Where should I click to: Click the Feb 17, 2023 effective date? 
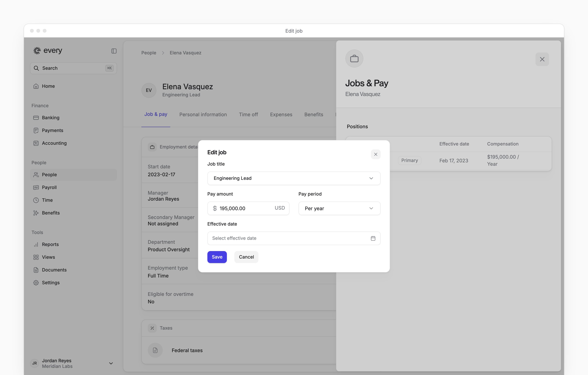point(454,161)
